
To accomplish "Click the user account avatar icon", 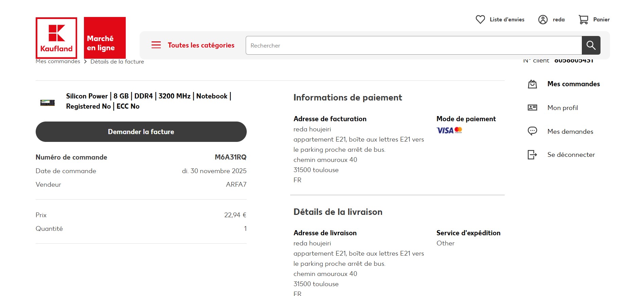I will click(543, 20).
